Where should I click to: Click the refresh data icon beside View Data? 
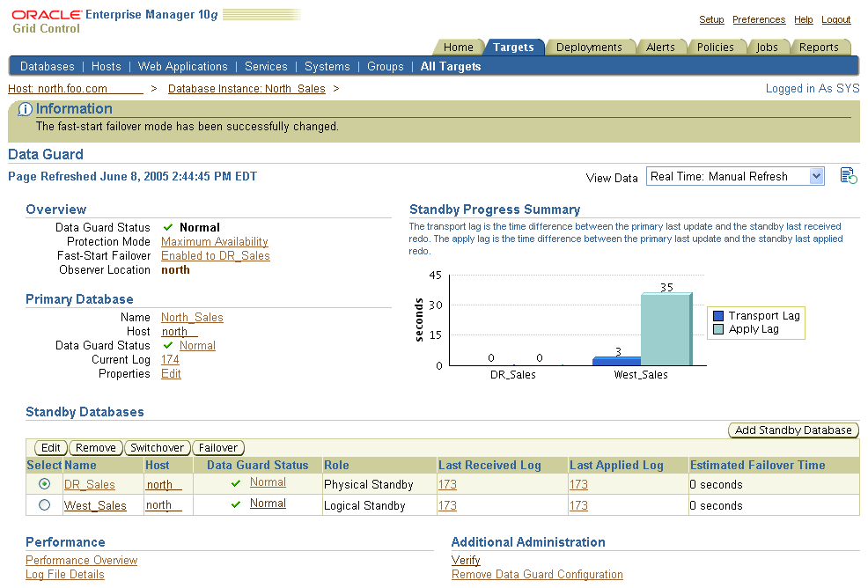pos(847,175)
